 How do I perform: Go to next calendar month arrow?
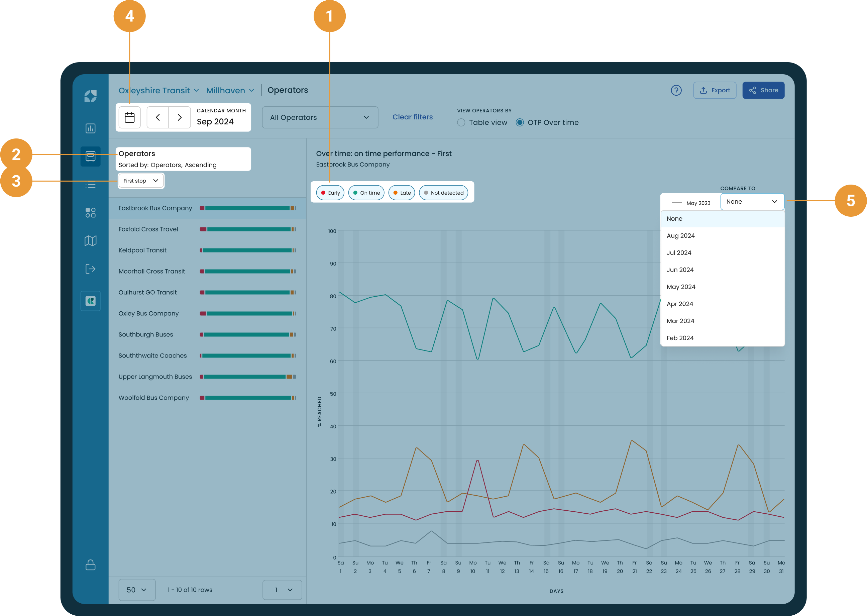180,118
